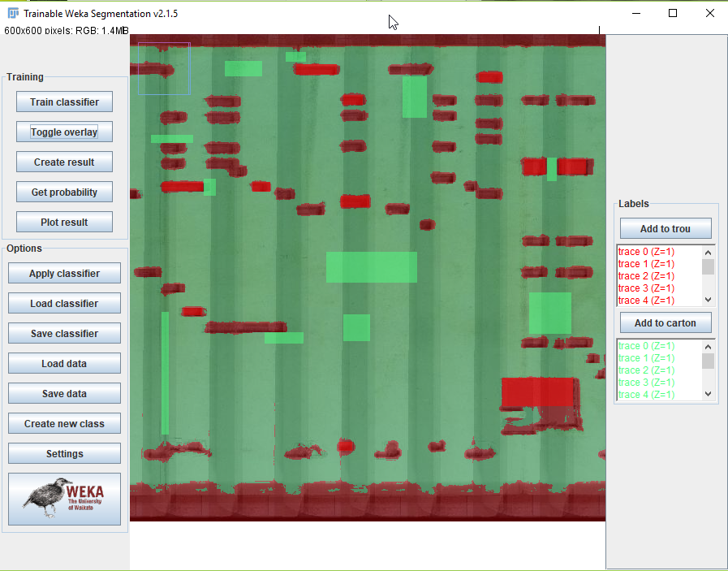Click the WEKA bird logo button

pyautogui.click(x=64, y=499)
